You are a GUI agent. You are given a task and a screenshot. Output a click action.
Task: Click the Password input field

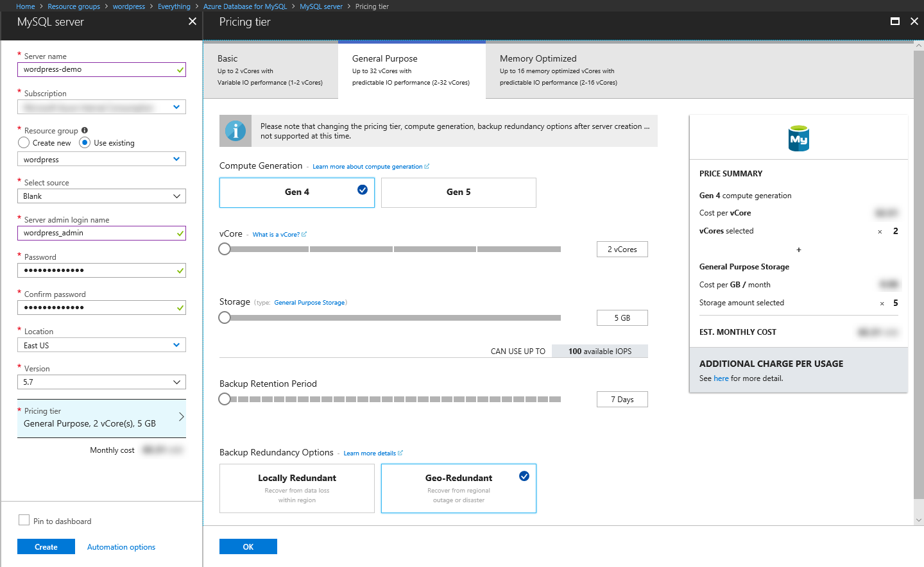click(x=101, y=271)
